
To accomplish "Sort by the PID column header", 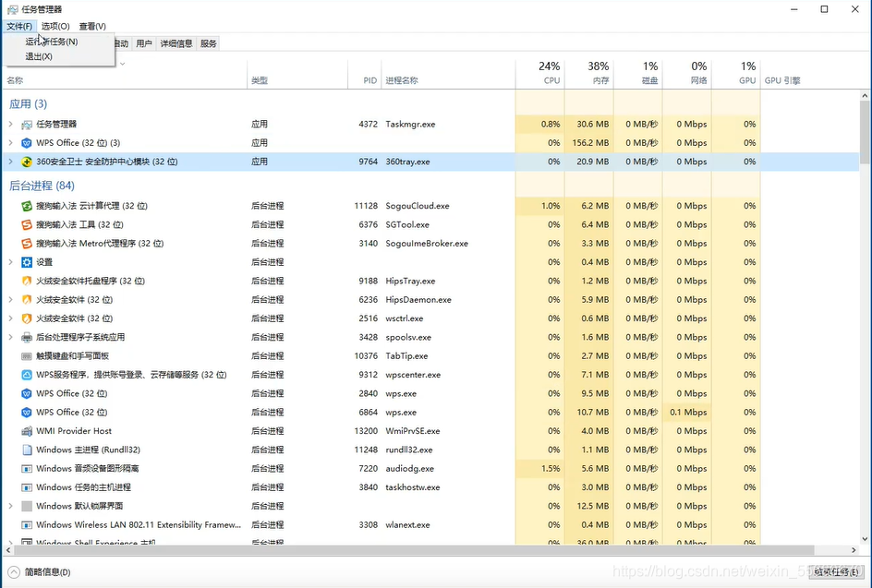I will 364,73.
